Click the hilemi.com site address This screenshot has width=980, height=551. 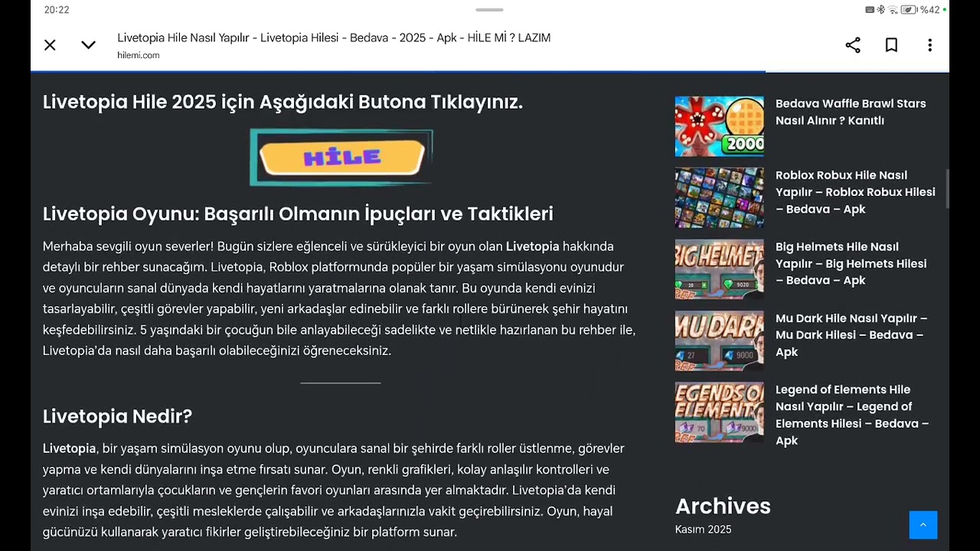click(139, 55)
